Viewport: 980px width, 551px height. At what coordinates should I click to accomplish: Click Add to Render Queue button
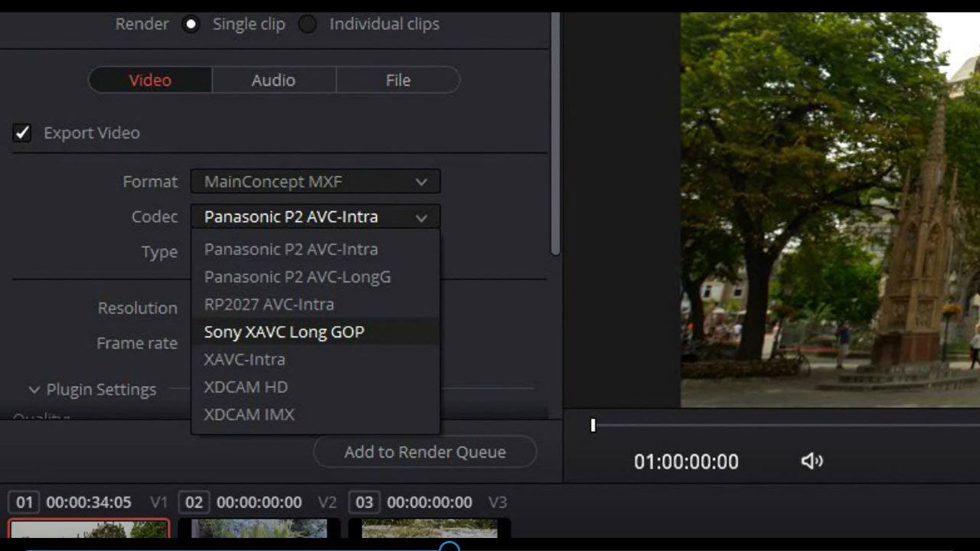point(425,452)
